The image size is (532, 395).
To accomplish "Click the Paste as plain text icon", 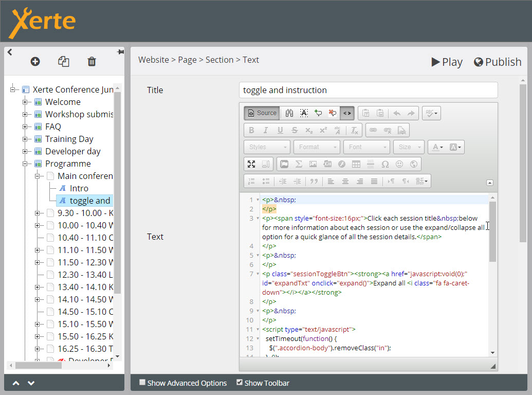I will (x=366, y=113).
